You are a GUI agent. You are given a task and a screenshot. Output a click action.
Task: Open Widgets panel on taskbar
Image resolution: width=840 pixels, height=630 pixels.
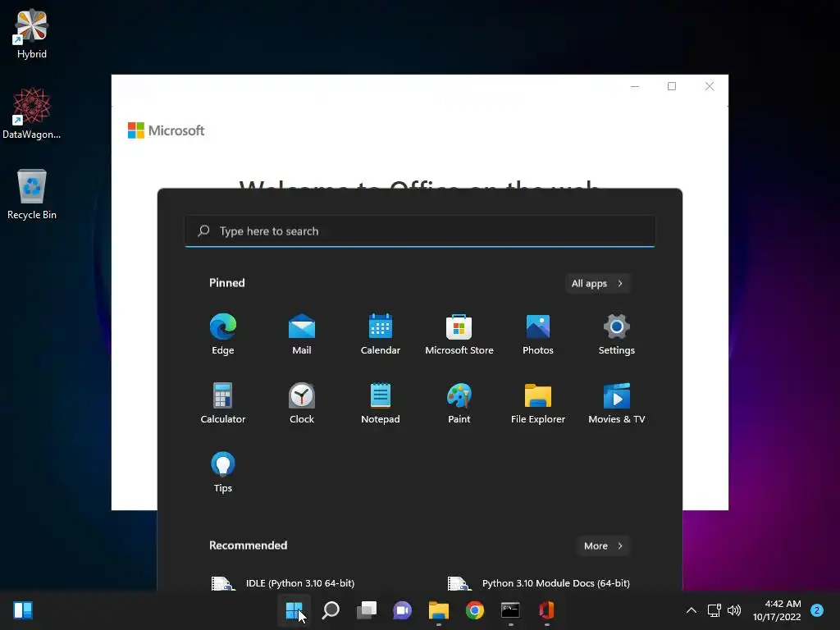point(23,610)
